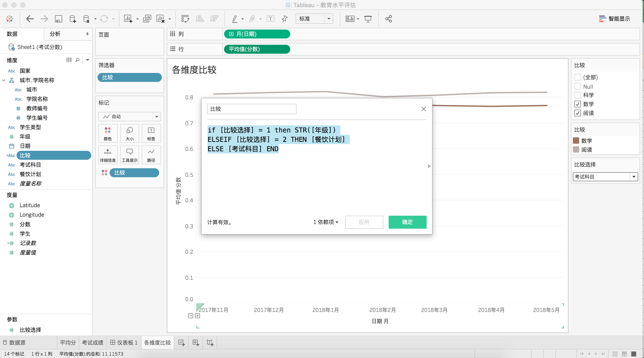Click the 大小 mark card icon
This screenshot has height=358, width=644.
tap(129, 133)
